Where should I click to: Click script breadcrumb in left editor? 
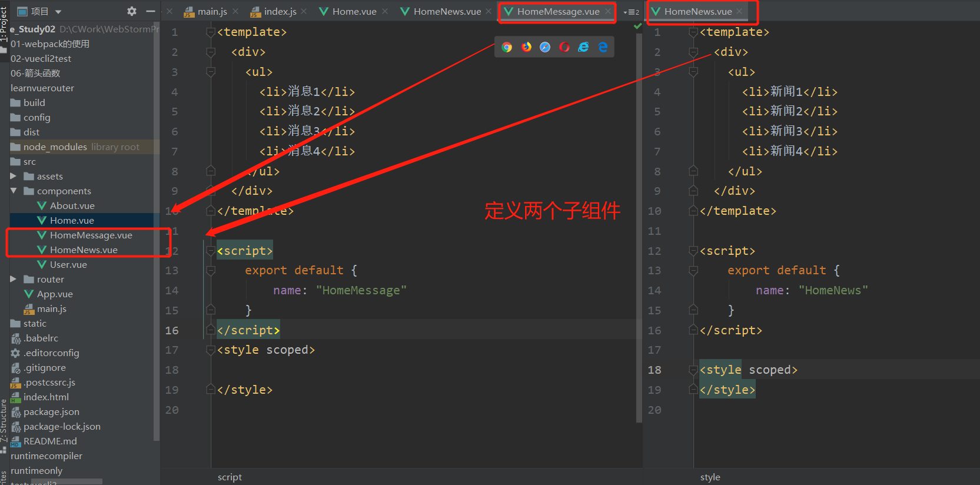click(x=230, y=477)
